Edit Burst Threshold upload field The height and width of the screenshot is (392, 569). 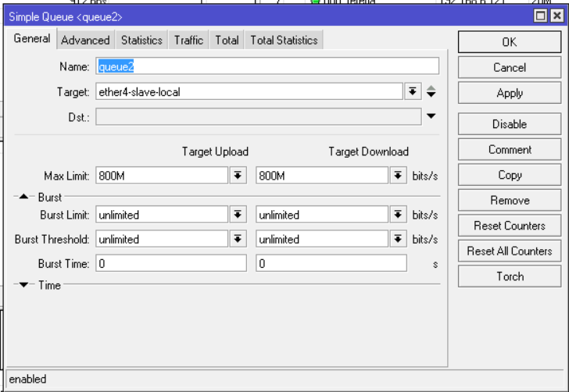pyautogui.click(x=162, y=239)
